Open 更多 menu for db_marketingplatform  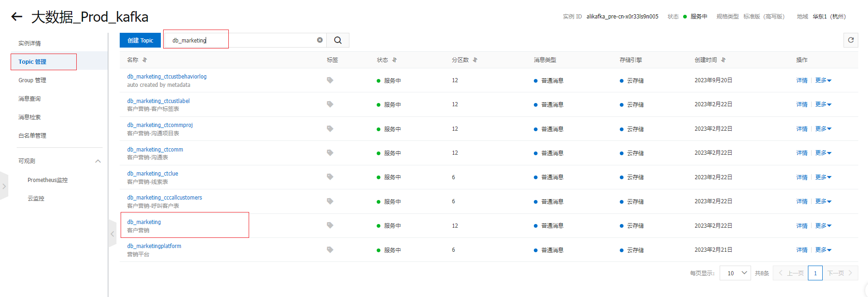click(823, 250)
